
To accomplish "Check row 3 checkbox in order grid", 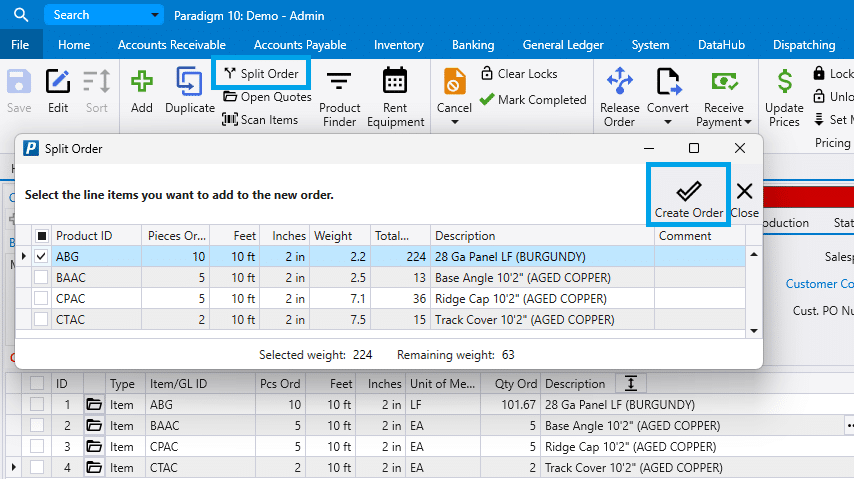I will [x=37, y=446].
